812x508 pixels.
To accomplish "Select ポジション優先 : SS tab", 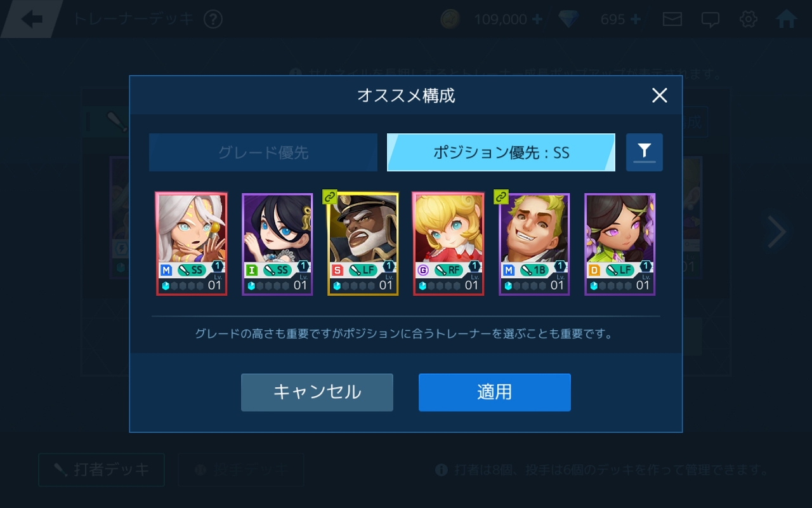I will tap(501, 152).
